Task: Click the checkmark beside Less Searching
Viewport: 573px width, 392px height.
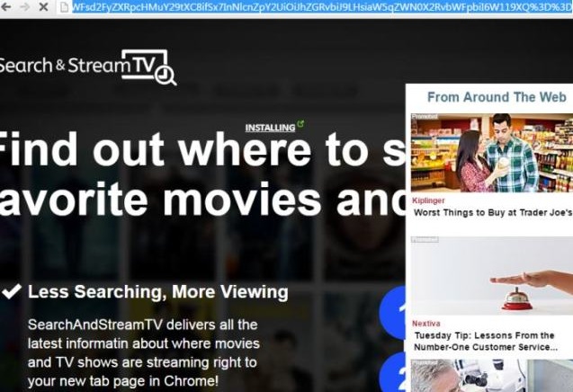Action: point(12,291)
